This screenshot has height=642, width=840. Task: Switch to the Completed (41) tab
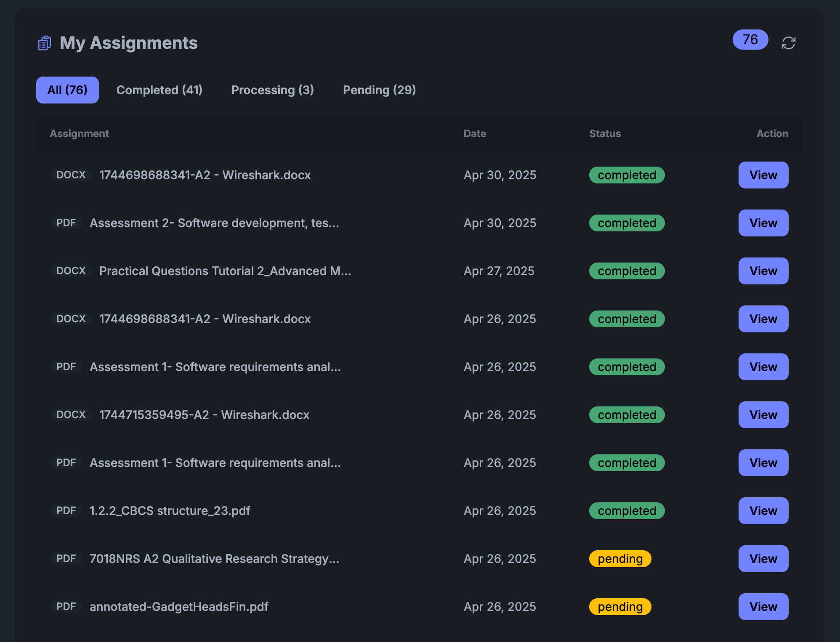click(159, 90)
